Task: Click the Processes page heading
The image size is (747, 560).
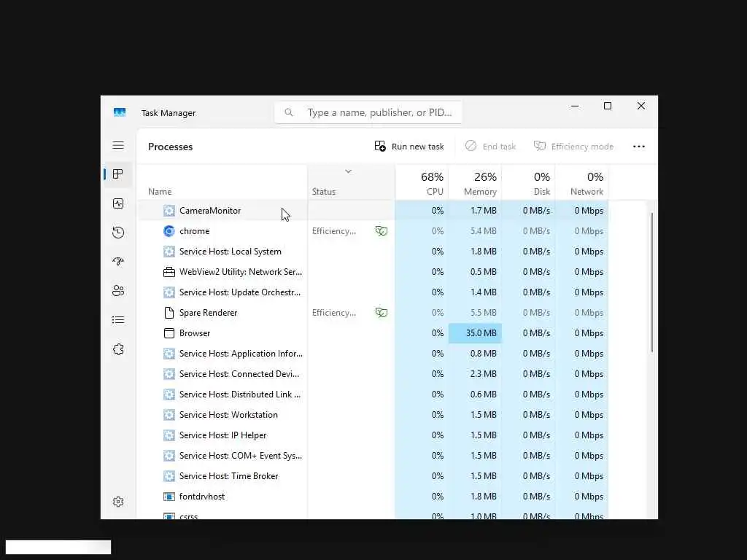Action: 170,147
